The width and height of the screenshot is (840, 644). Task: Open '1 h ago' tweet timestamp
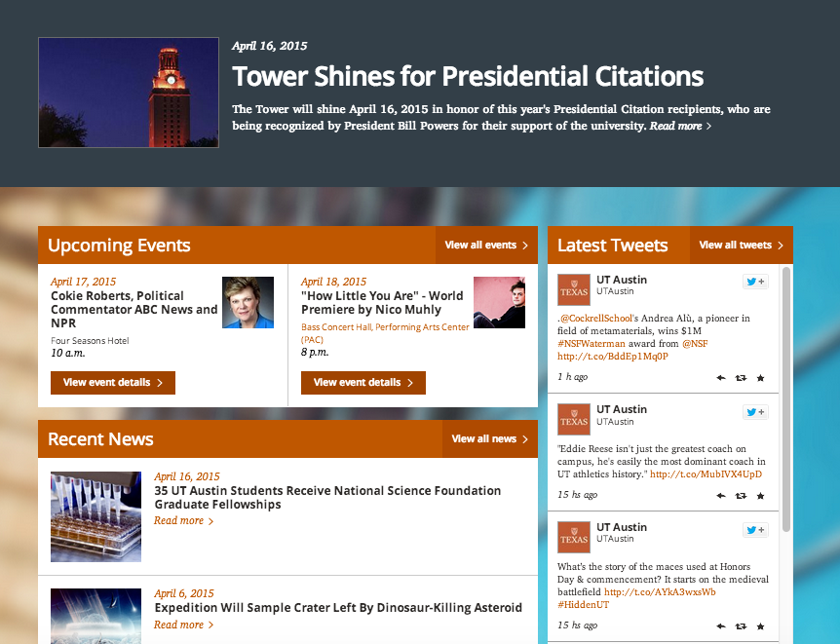573,377
